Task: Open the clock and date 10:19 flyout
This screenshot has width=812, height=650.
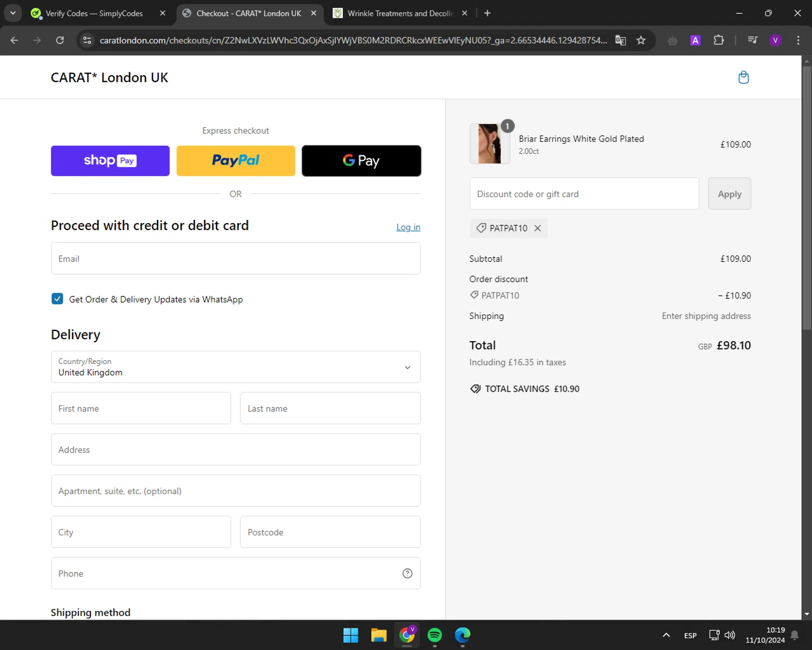Action: point(765,635)
